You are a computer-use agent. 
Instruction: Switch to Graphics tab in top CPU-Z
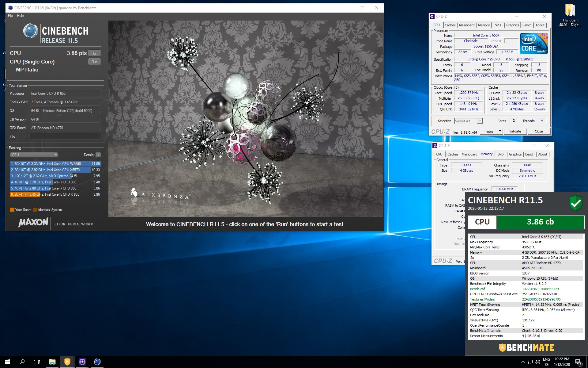[x=512, y=25]
